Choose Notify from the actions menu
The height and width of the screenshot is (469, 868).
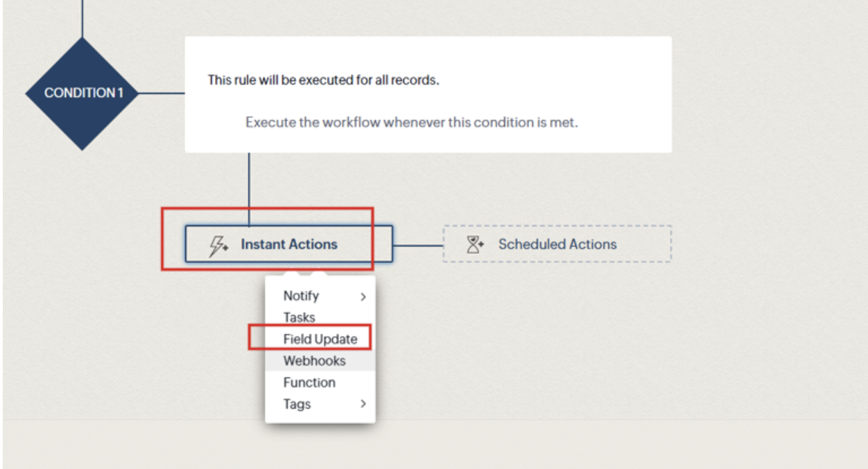point(301,296)
